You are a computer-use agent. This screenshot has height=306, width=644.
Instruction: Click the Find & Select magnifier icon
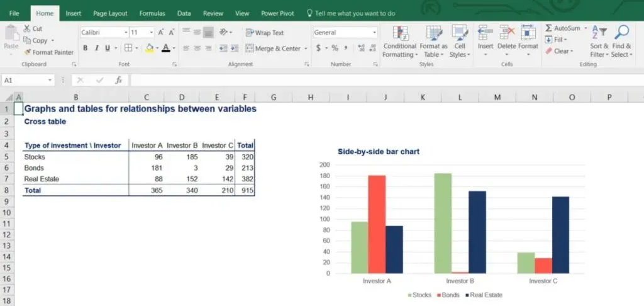click(621, 33)
